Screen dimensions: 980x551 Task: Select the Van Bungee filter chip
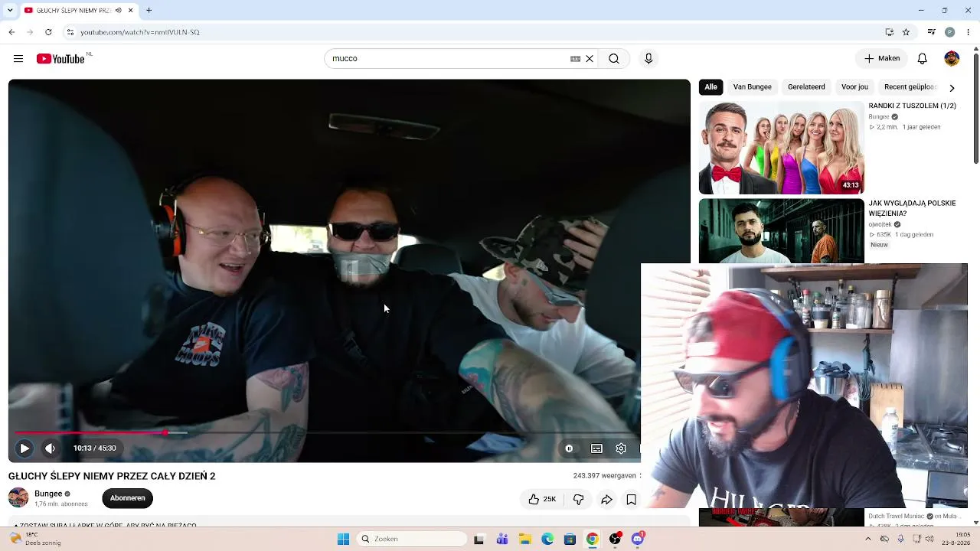[753, 87]
